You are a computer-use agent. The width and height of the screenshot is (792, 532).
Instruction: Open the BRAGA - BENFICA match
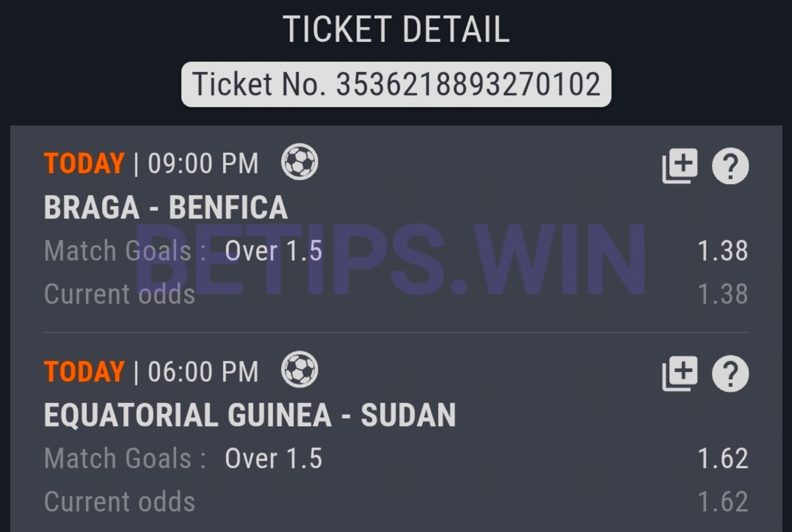coord(166,207)
